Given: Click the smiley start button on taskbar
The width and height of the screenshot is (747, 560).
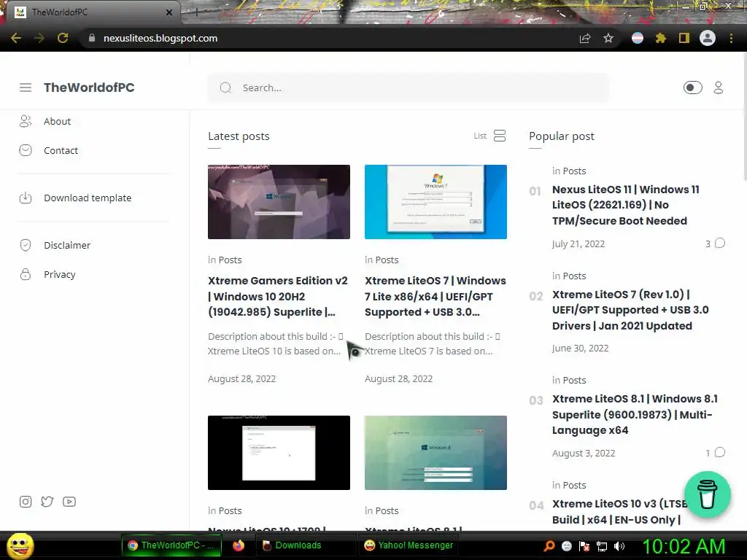Looking at the screenshot, I should coord(20,545).
